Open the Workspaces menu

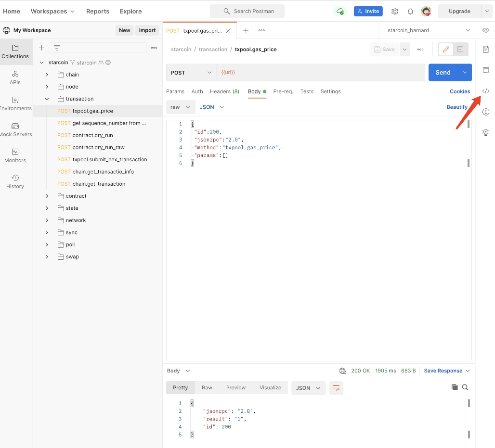[x=52, y=12]
